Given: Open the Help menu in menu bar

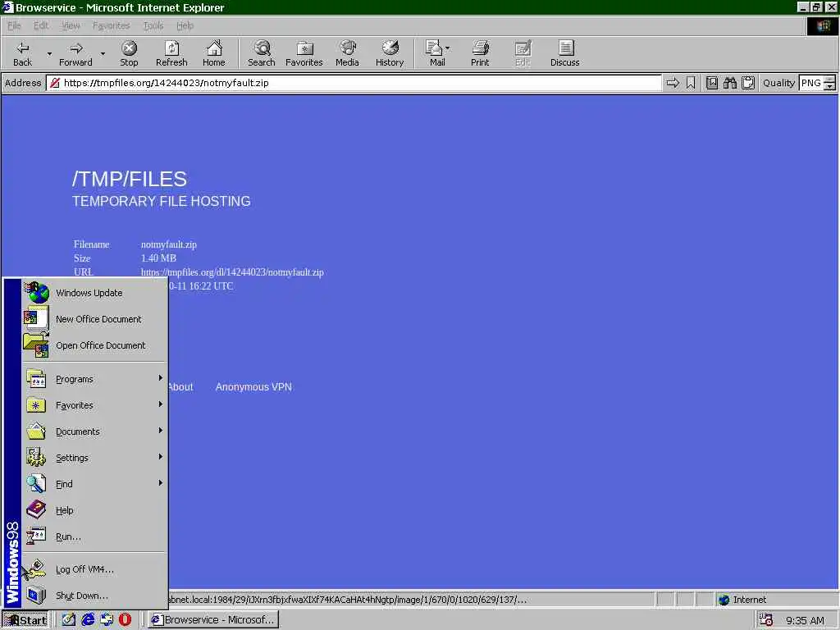Looking at the screenshot, I should 185,25.
